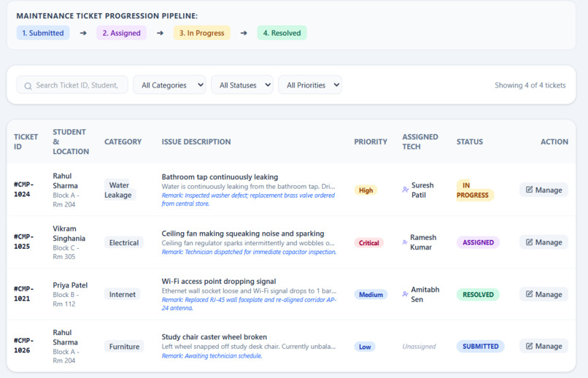
Task: Click student name Priya Patel
Action: tap(70, 285)
